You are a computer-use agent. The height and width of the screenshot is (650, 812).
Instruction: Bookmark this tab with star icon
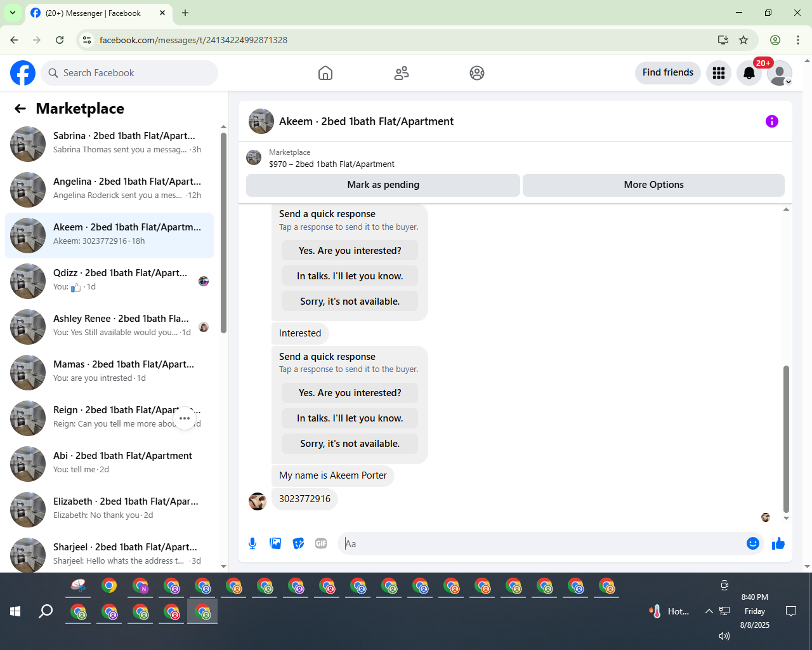point(743,40)
